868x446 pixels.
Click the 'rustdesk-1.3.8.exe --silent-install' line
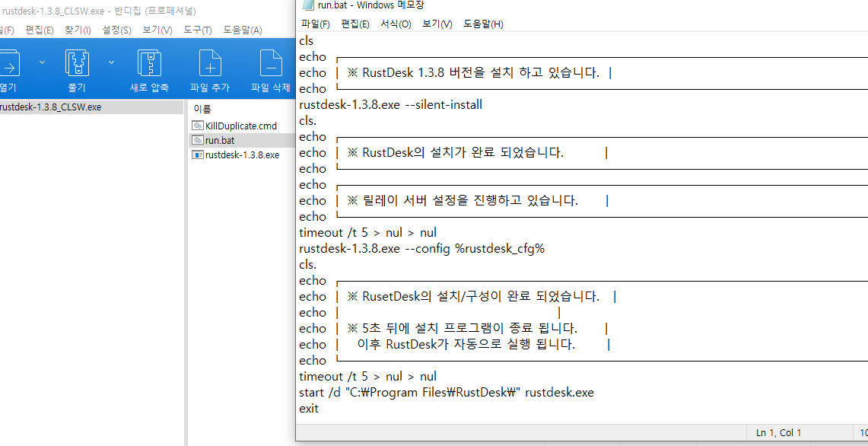[390, 104]
